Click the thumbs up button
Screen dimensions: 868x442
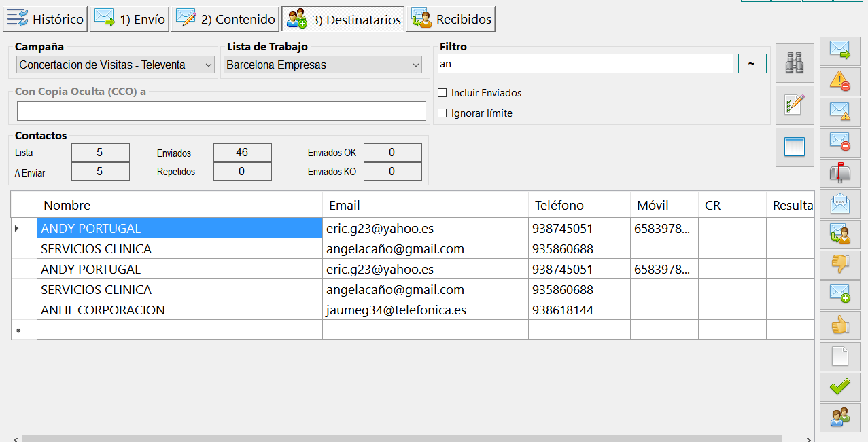pos(841,326)
